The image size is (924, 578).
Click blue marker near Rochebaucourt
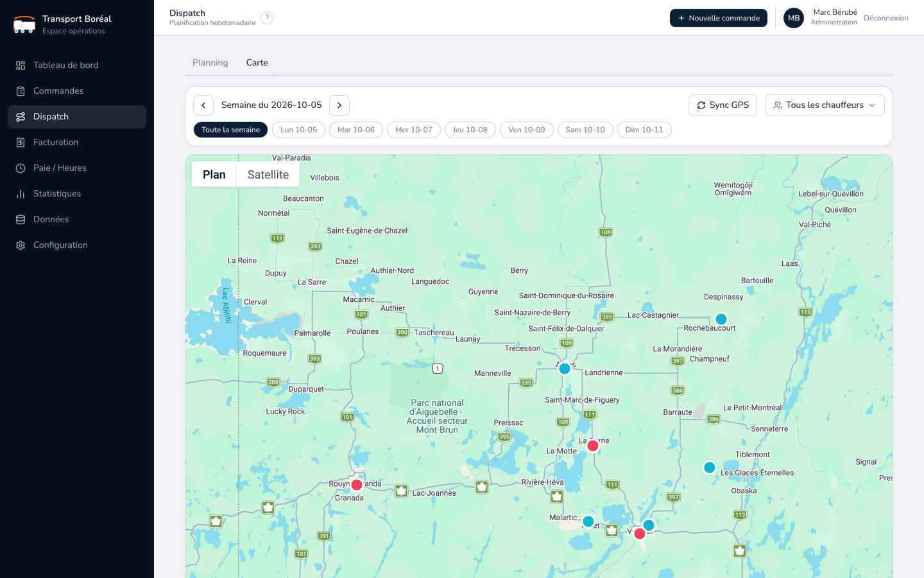tap(721, 319)
